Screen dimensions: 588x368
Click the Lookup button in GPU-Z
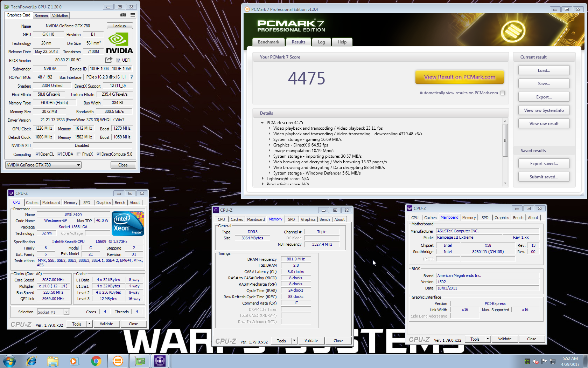pyautogui.click(x=119, y=26)
